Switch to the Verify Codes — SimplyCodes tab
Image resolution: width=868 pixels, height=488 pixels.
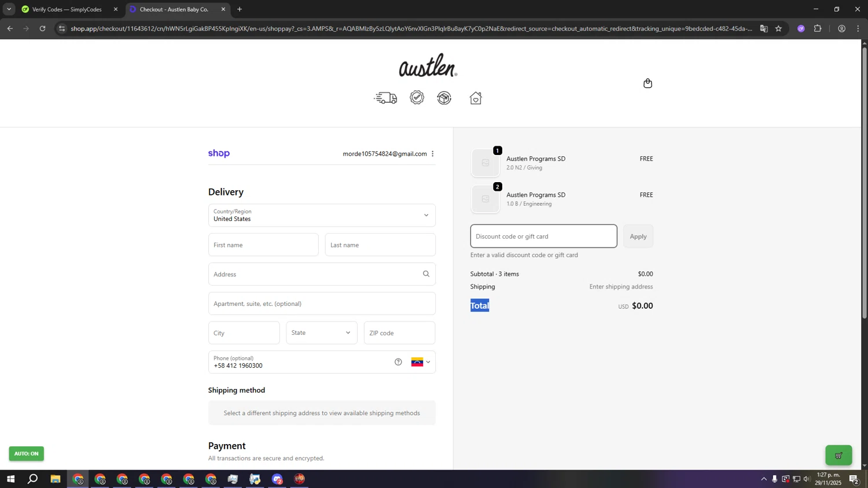click(x=67, y=9)
